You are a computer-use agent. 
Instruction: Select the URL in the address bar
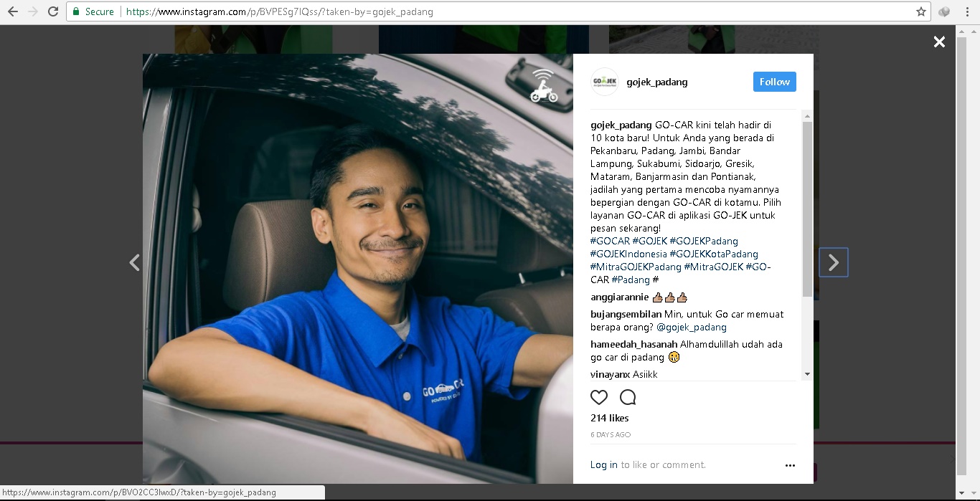[x=280, y=11]
